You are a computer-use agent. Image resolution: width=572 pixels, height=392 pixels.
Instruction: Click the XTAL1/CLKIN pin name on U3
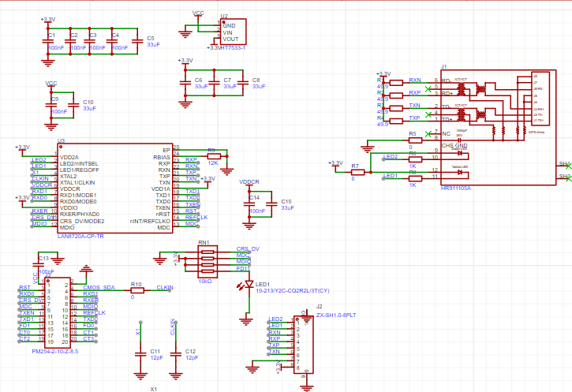(x=77, y=182)
